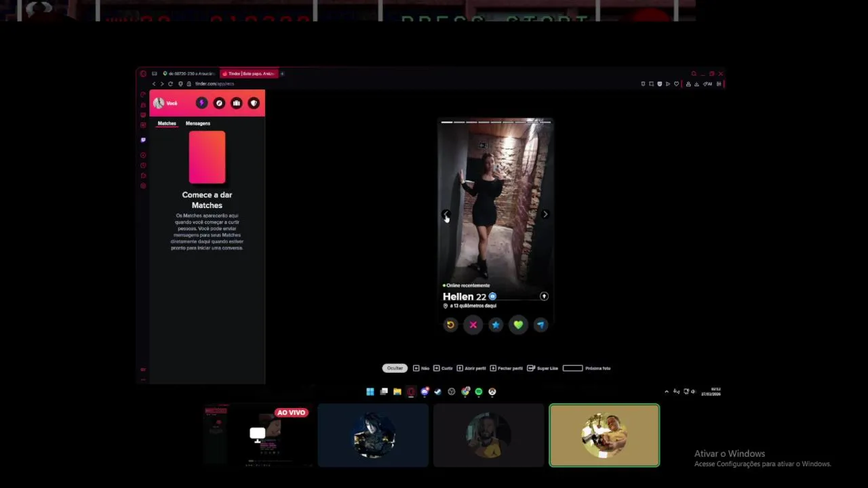
Task: Open File Explorer from taskbar
Action: tap(397, 392)
